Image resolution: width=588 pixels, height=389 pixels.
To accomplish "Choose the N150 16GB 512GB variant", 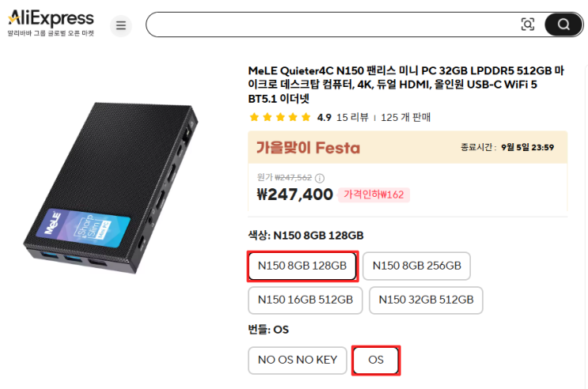I will (x=305, y=300).
